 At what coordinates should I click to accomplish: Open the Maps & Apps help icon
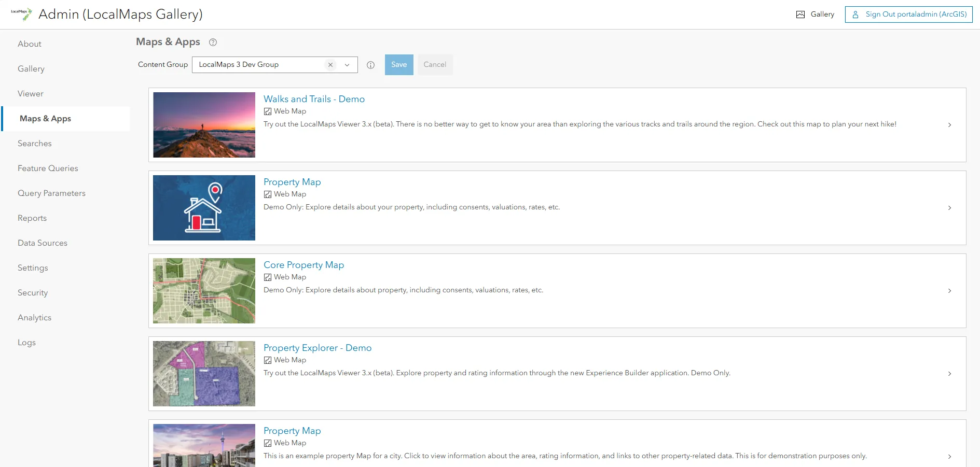pyautogui.click(x=213, y=42)
